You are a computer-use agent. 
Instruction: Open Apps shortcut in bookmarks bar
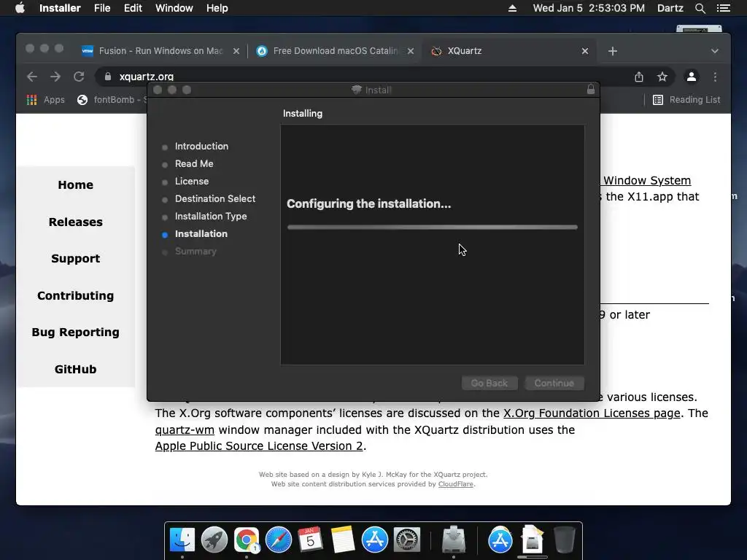(x=46, y=99)
